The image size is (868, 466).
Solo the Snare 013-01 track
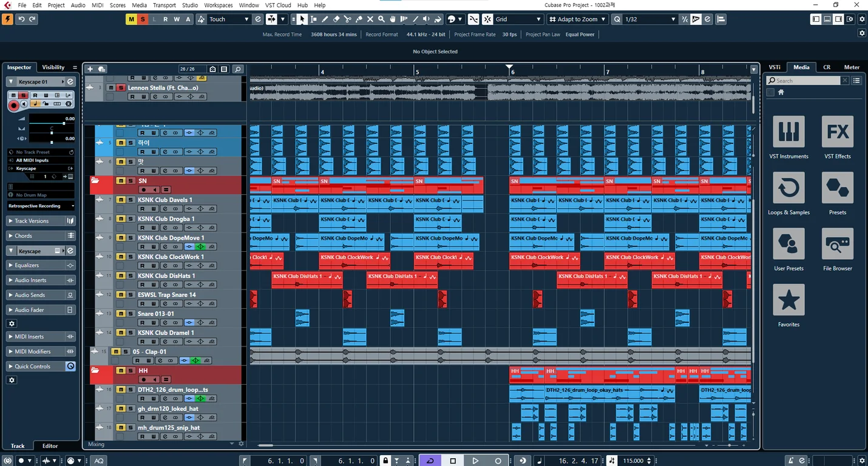coord(130,314)
